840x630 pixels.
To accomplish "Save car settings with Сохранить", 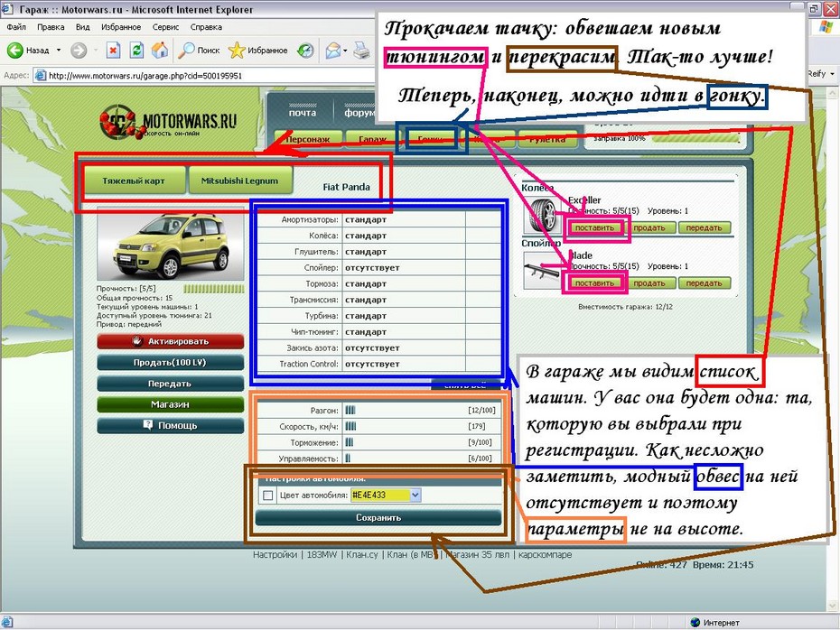I will 378,517.
